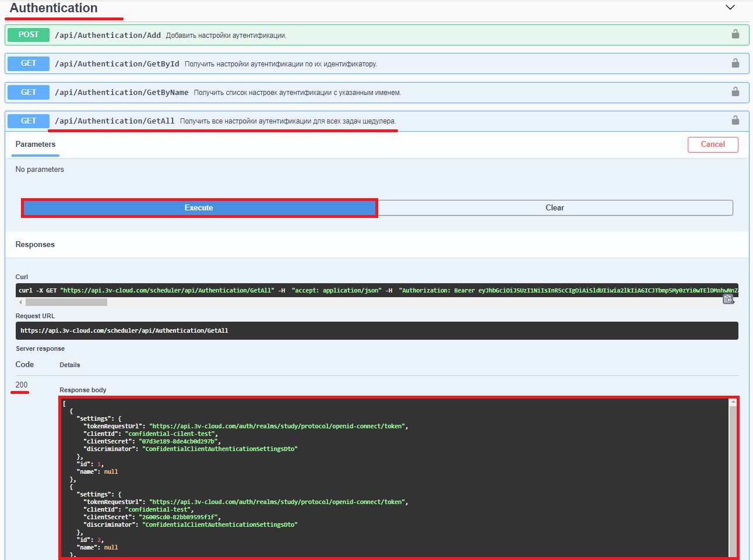Click the lock icon on the GetAll row

click(x=736, y=120)
